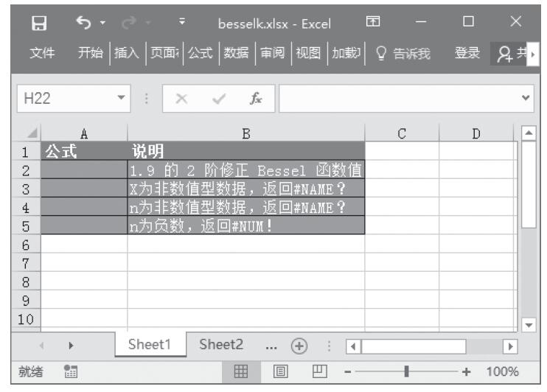Select cell B2 with Bessel description

pos(245,170)
